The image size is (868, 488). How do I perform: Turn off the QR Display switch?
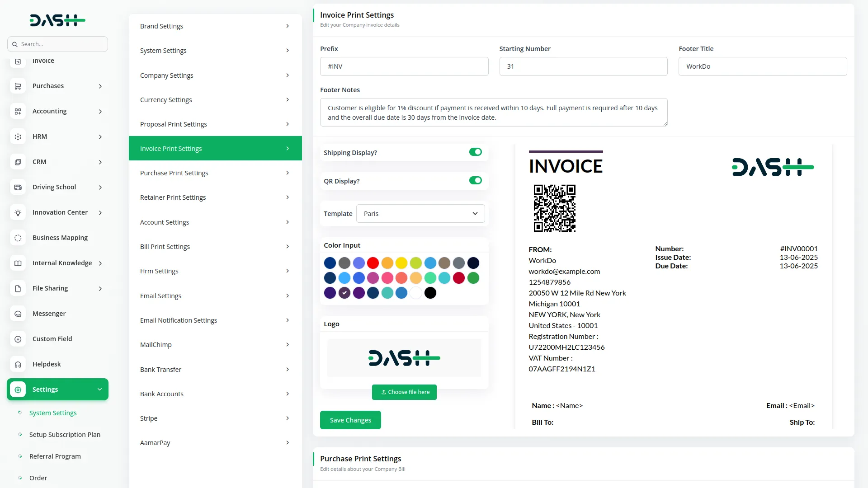point(475,181)
